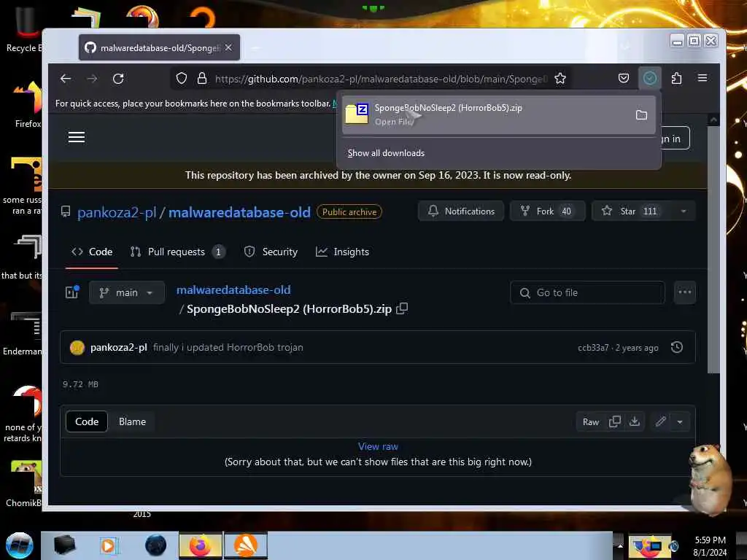This screenshot has width=747, height=560.
Task: Show hidden system tray icons
Action: coord(620,545)
